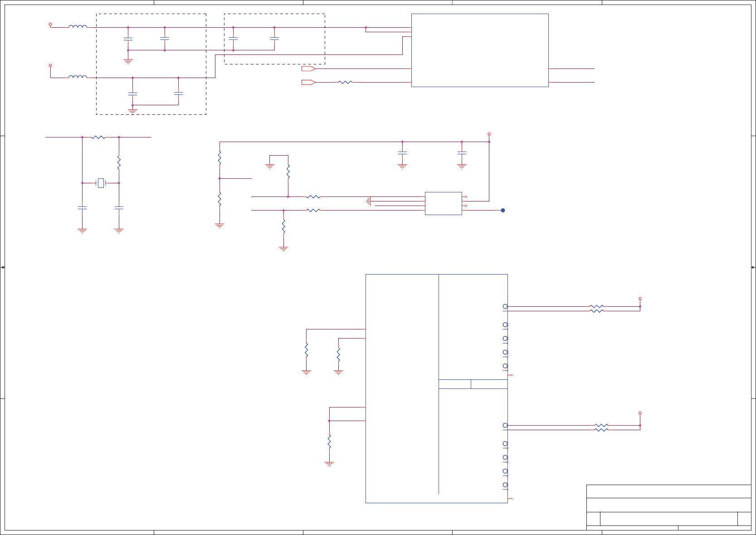Select the crystal oscillator symbol
This screenshot has height=535, width=756.
101,183
